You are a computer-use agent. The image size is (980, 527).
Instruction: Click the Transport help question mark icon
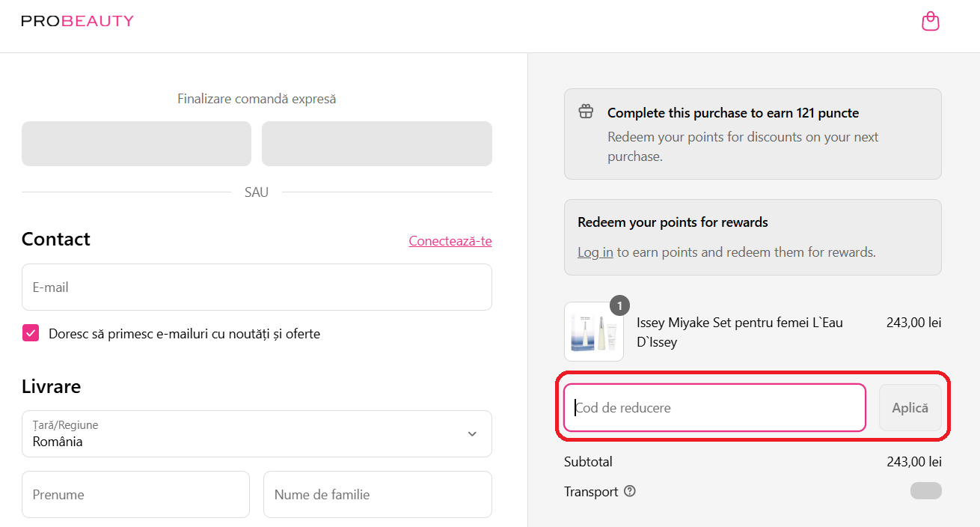[630, 492]
